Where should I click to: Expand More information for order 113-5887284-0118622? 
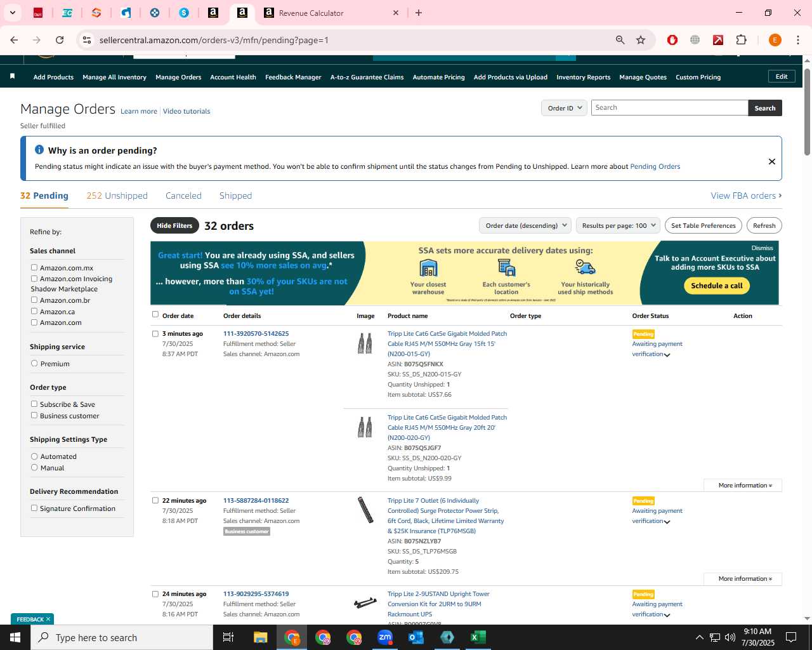743,578
